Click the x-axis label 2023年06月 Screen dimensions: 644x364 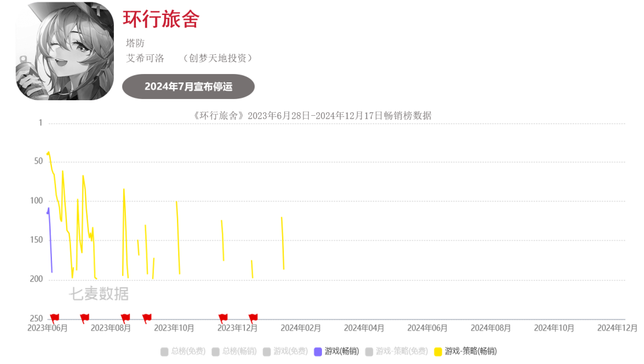pyautogui.click(x=48, y=328)
